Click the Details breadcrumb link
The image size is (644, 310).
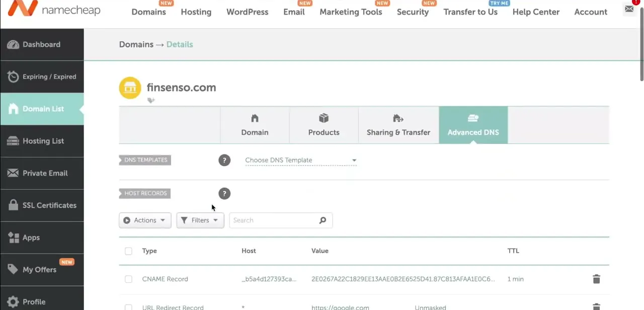click(x=180, y=44)
